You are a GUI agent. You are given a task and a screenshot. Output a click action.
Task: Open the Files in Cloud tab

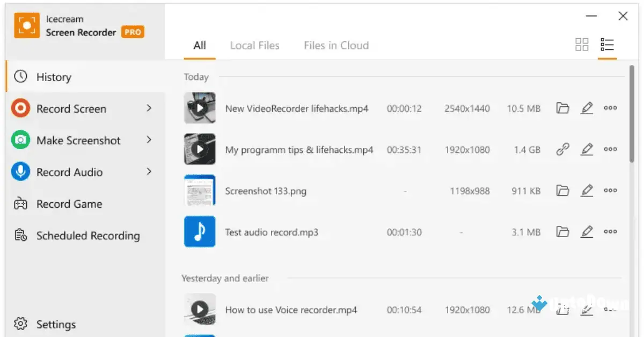[336, 45]
